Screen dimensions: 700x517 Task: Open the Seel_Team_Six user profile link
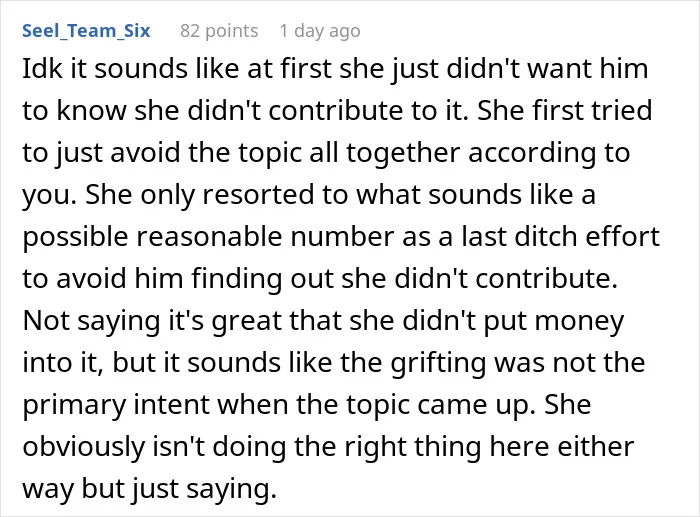tap(86, 31)
